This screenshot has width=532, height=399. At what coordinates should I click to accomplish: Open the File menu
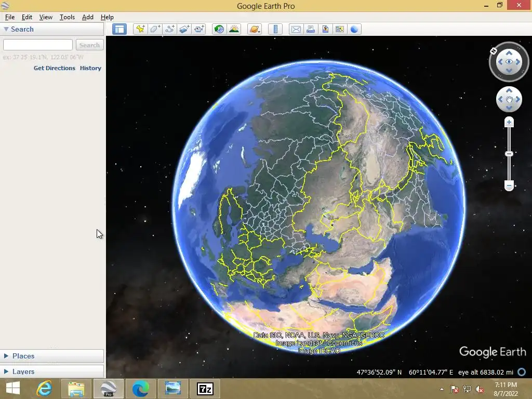click(10, 17)
